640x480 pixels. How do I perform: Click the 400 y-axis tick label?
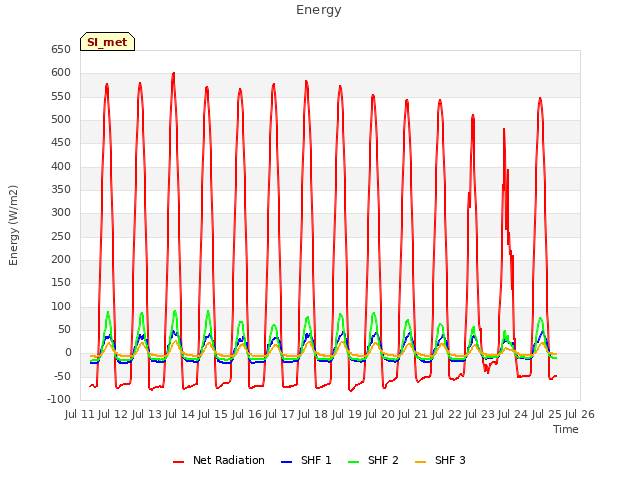coord(61,167)
